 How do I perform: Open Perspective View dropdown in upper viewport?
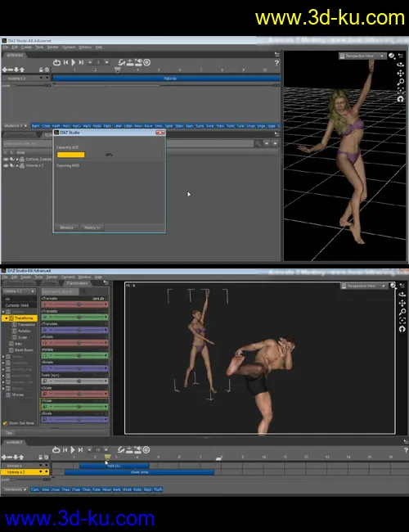[362, 56]
